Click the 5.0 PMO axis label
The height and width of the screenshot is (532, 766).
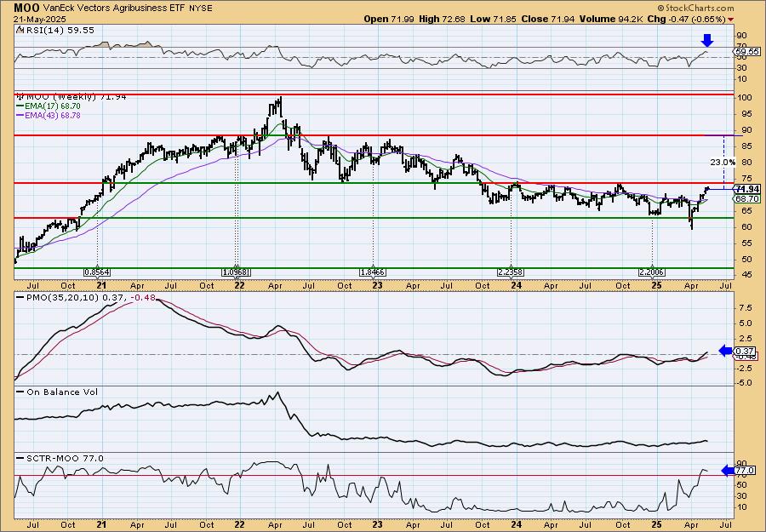pos(745,323)
